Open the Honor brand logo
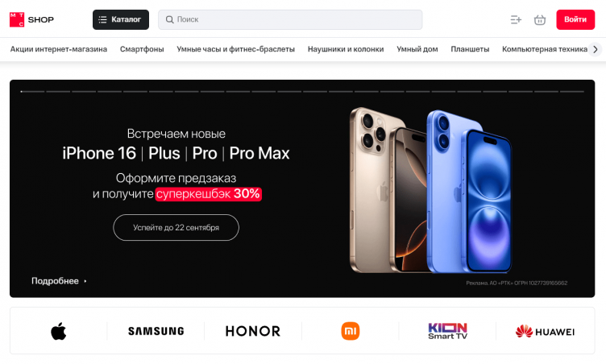The width and height of the screenshot is (606, 364). (x=253, y=331)
